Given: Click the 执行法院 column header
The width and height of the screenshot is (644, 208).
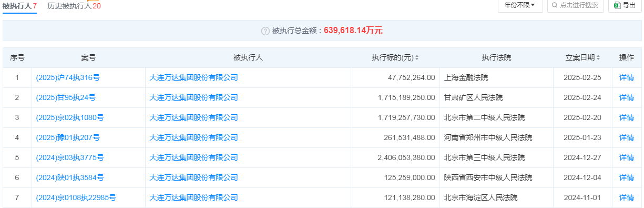Looking at the screenshot, I should (x=496, y=58).
